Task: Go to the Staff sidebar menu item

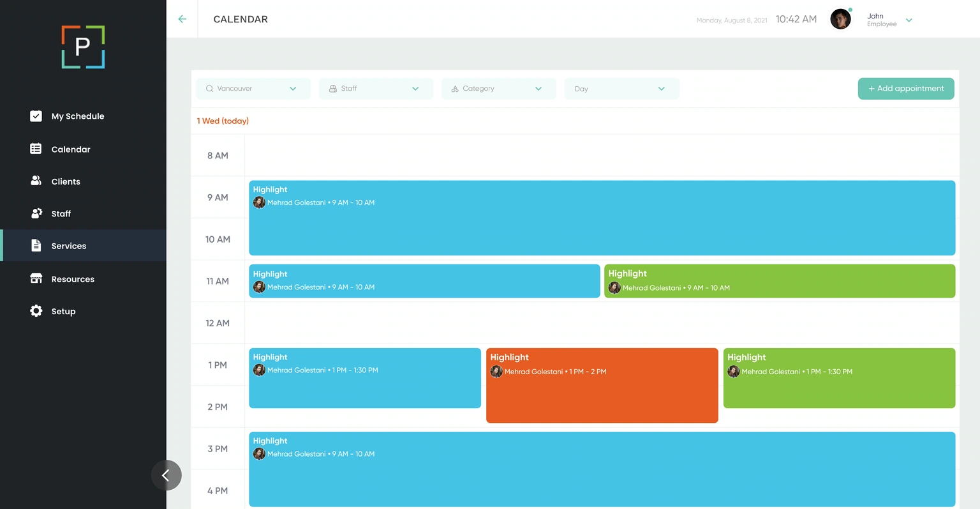Action: [x=83, y=213]
